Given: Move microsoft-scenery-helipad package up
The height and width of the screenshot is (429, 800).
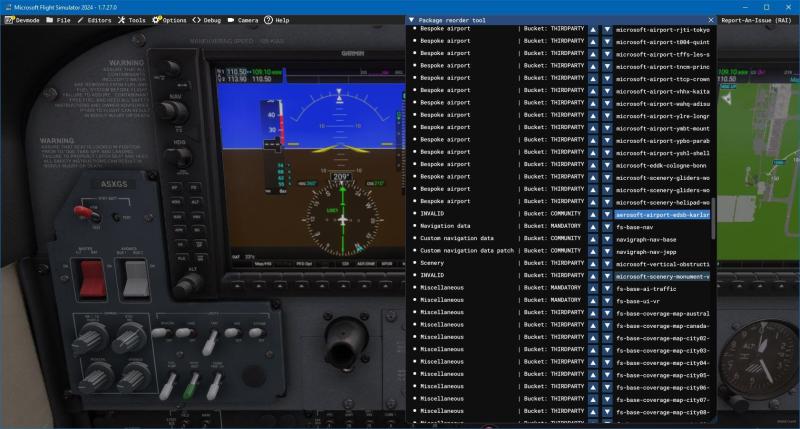Looking at the screenshot, I should click(x=593, y=203).
